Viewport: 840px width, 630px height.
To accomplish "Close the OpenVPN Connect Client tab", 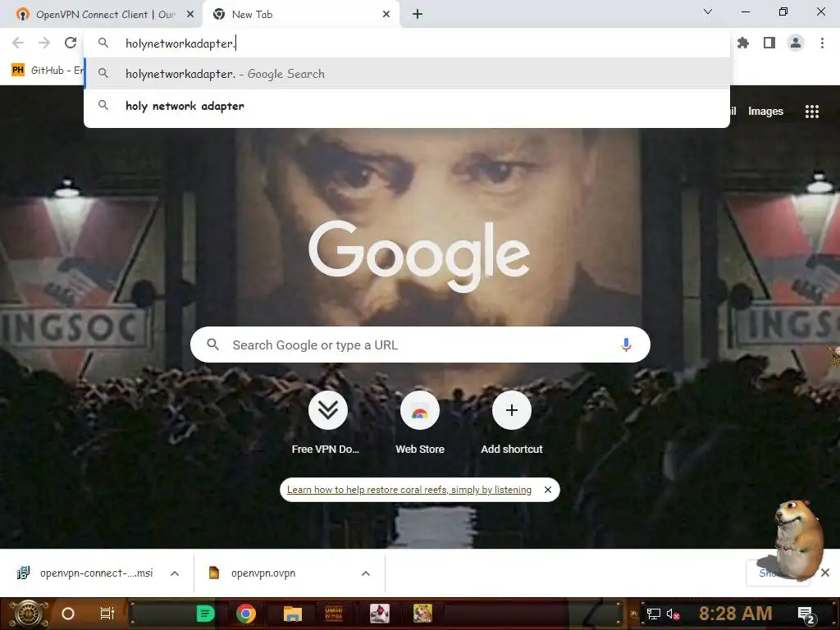I will (x=190, y=14).
